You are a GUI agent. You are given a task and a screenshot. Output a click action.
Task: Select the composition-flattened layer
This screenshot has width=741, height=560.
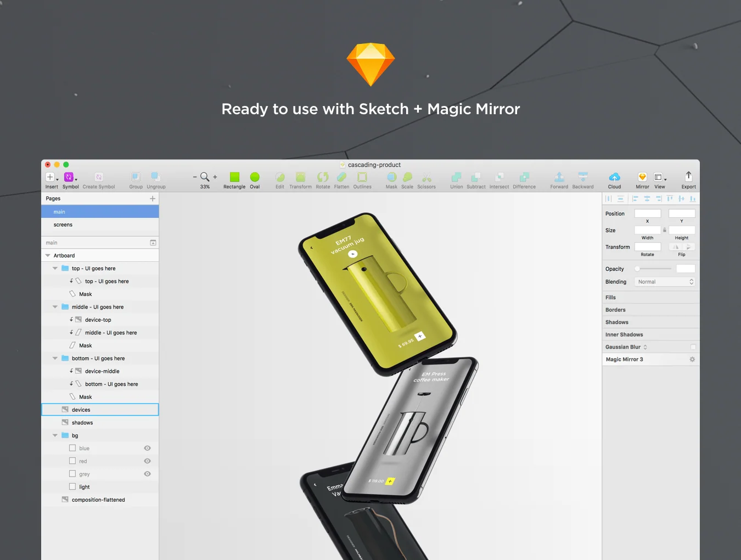point(100,500)
